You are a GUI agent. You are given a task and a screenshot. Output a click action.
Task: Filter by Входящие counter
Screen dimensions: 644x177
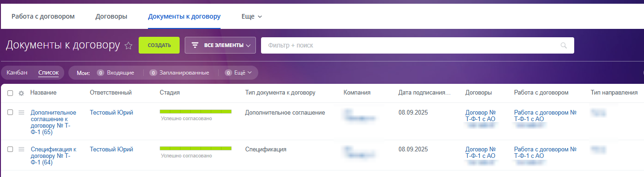(x=115, y=73)
